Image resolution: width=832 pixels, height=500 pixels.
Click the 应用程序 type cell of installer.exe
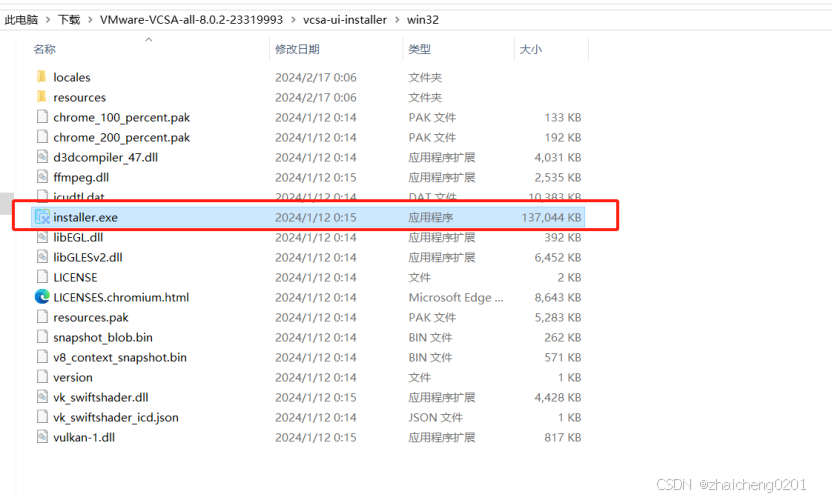point(431,217)
